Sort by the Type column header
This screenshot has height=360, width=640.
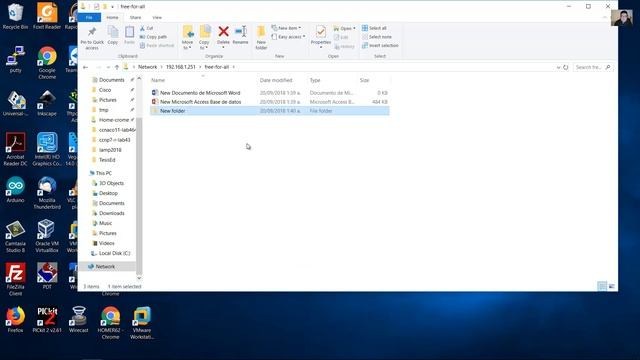coord(315,80)
